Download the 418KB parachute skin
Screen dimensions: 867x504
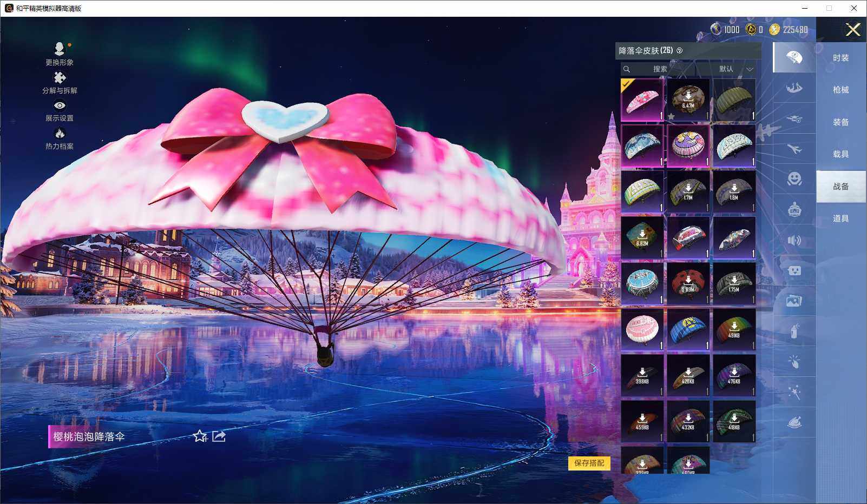734,422
